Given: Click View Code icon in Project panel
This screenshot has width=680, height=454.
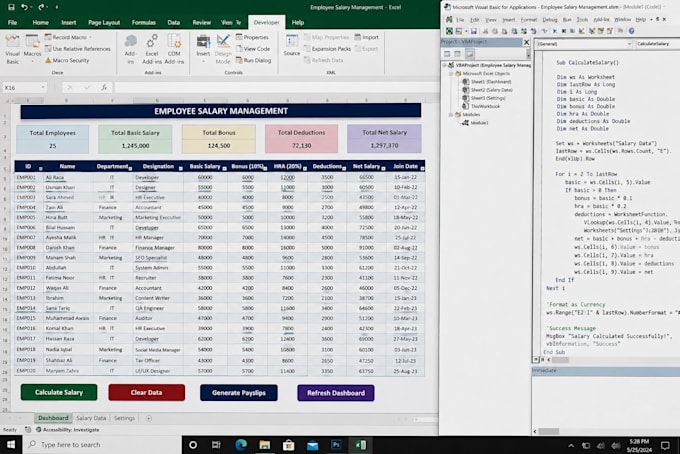Looking at the screenshot, I should (x=447, y=54).
